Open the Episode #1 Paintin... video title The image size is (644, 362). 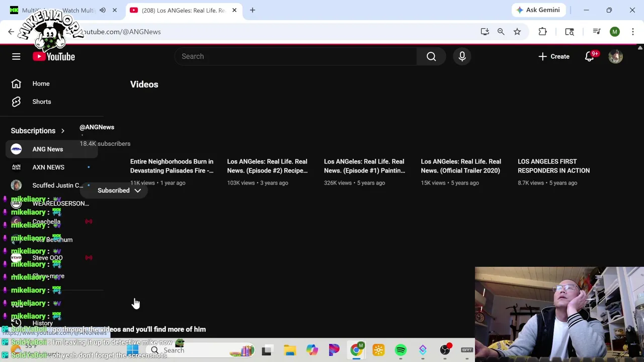tap(364, 166)
